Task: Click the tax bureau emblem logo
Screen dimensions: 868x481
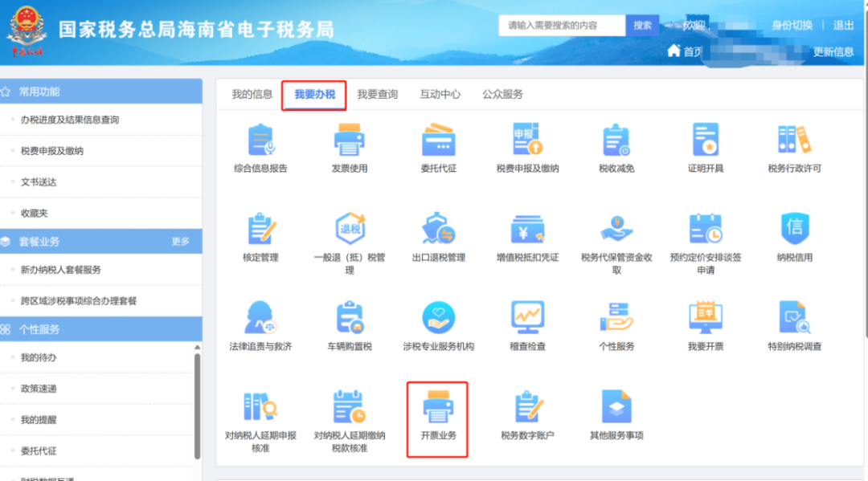Action: (27, 31)
